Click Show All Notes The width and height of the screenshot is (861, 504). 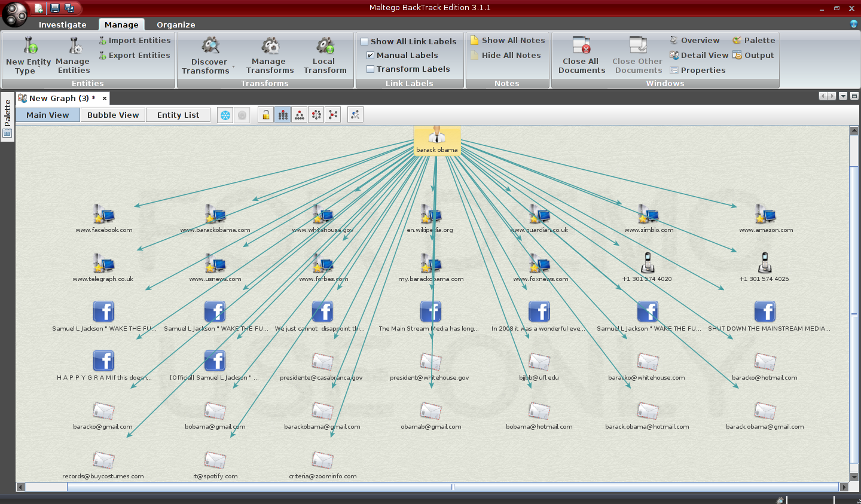click(x=507, y=40)
